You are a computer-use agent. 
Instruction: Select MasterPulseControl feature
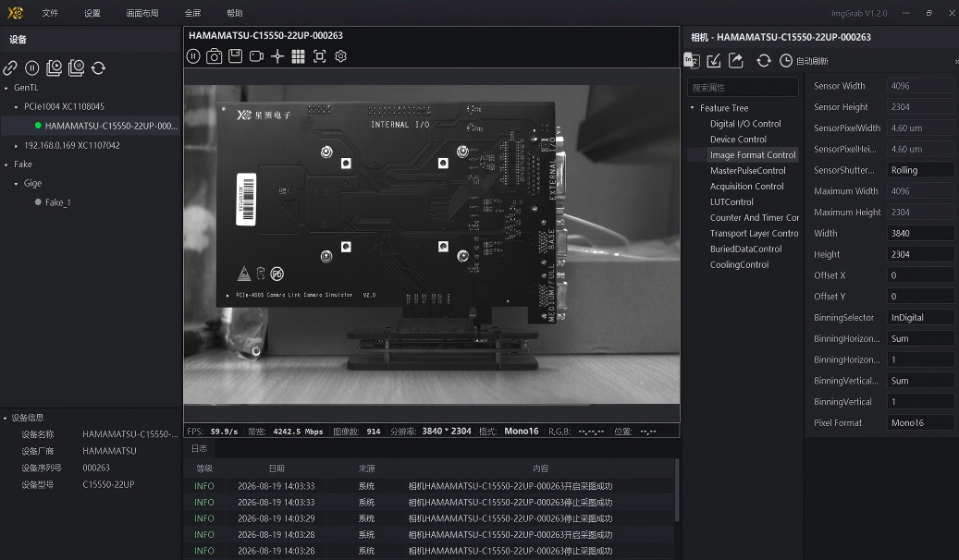click(747, 171)
